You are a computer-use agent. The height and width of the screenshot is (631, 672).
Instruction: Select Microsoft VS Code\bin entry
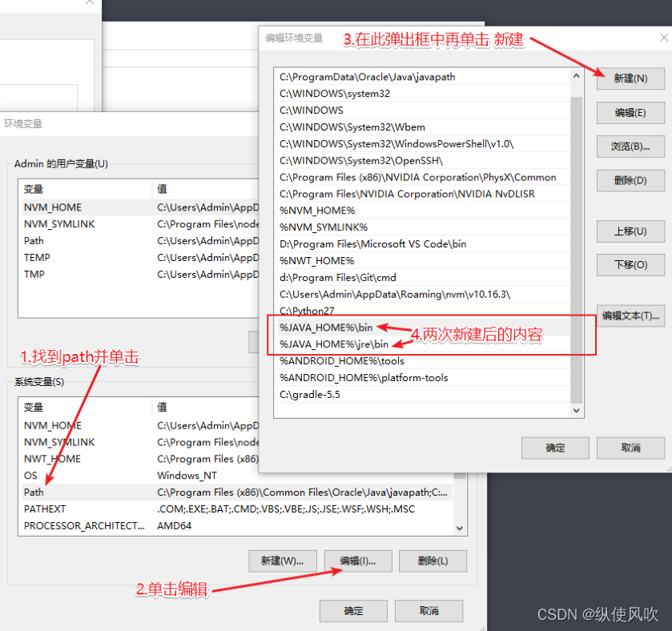pyautogui.click(x=422, y=243)
